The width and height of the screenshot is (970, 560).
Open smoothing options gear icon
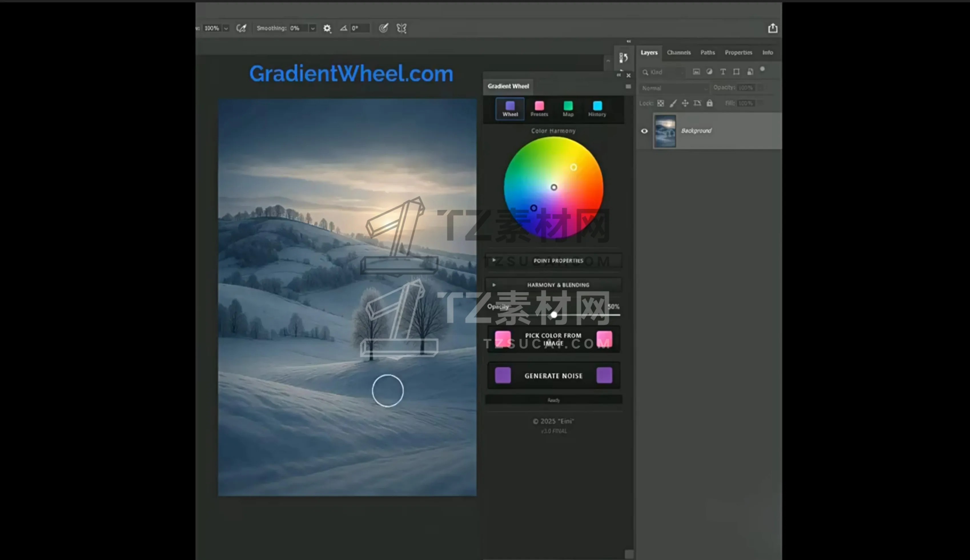point(327,28)
